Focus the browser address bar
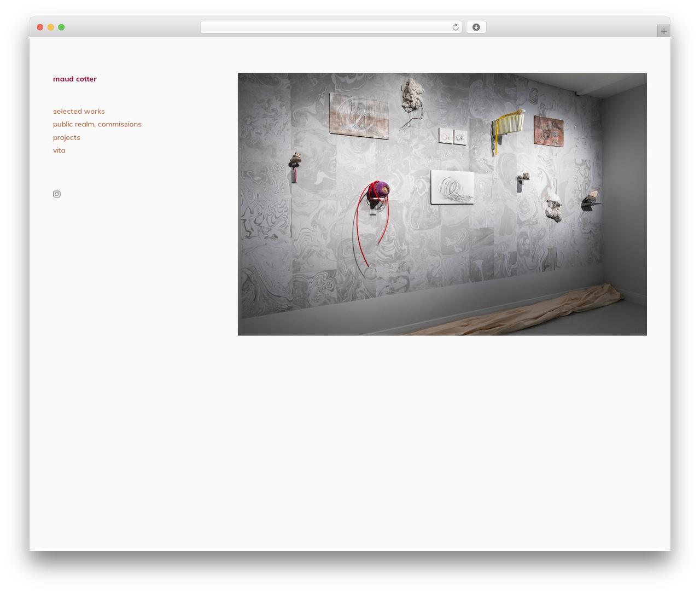 [x=331, y=27]
